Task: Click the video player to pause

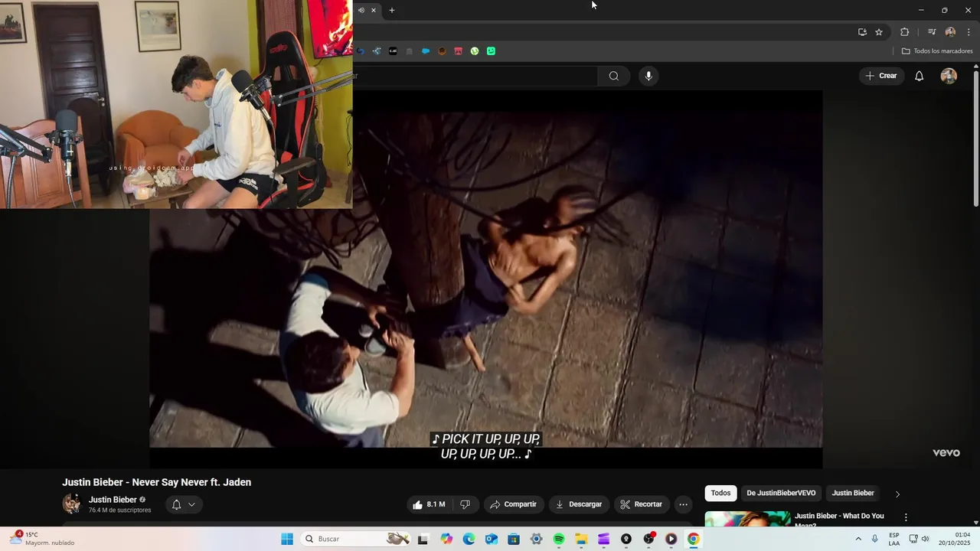Action: pos(486,279)
